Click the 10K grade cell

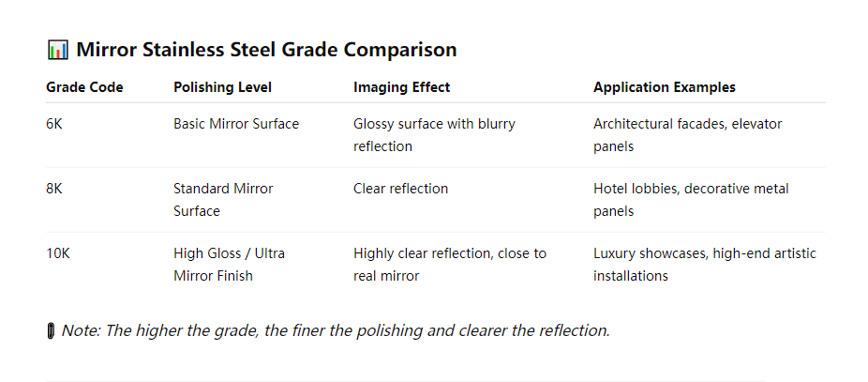57,253
